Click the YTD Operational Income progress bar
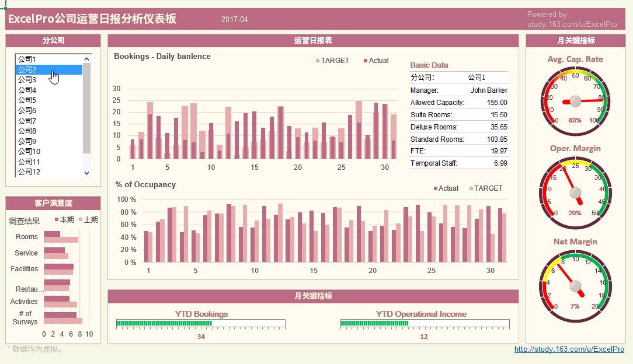 (x=425, y=323)
